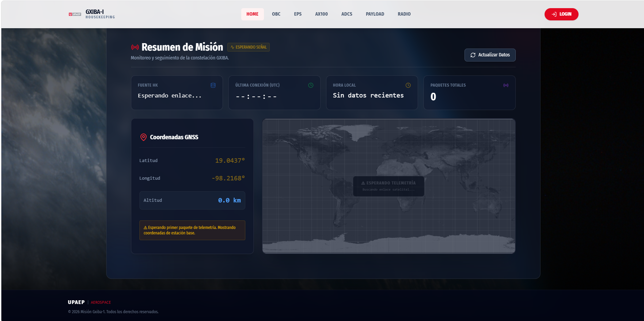Open the EPS section

[x=298, y=14]
